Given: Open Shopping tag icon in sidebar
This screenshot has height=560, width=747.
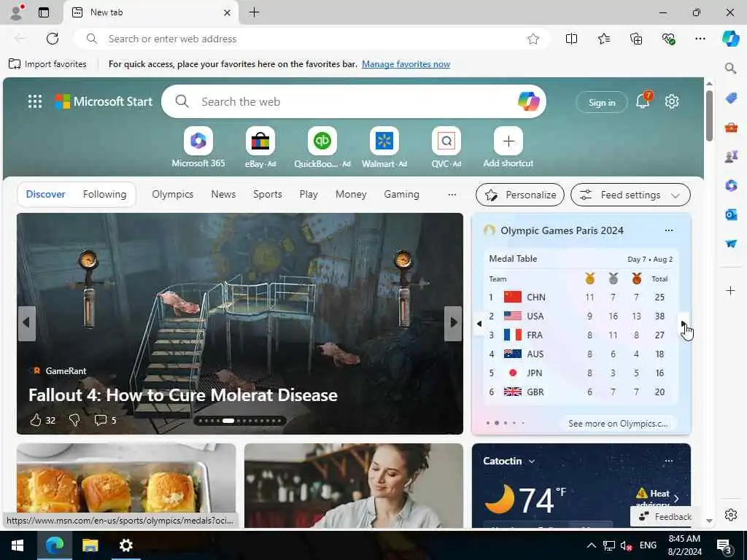Looking at the screenshot, I should point(731,98).
